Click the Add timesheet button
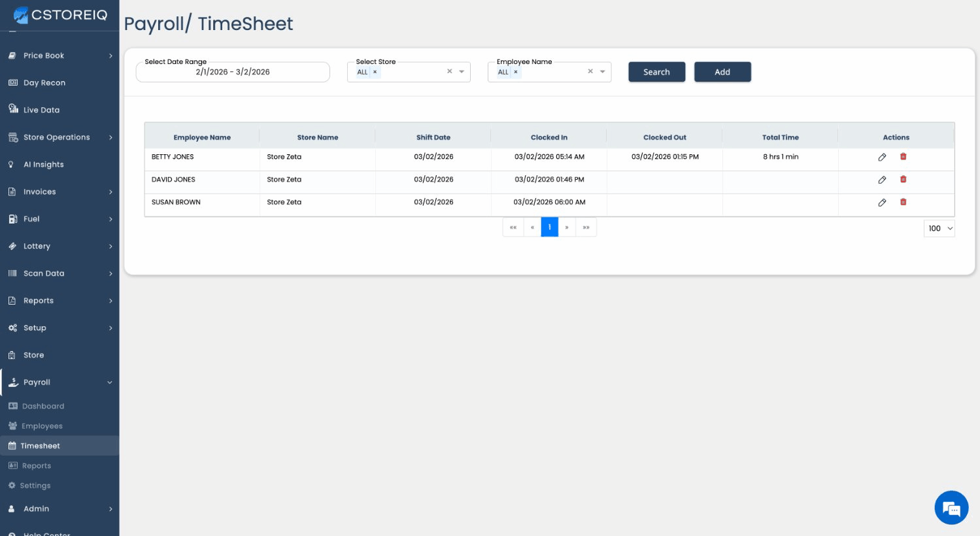 tap(722, 72)
